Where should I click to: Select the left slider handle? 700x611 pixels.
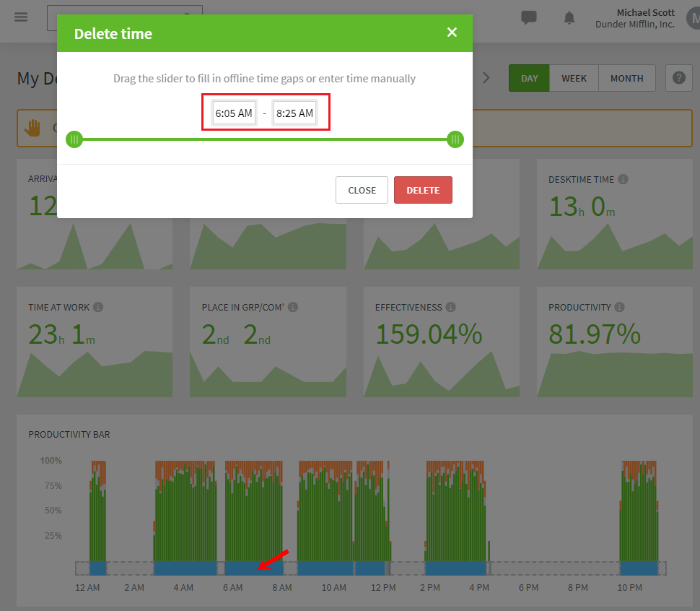[x=74, y=139]
